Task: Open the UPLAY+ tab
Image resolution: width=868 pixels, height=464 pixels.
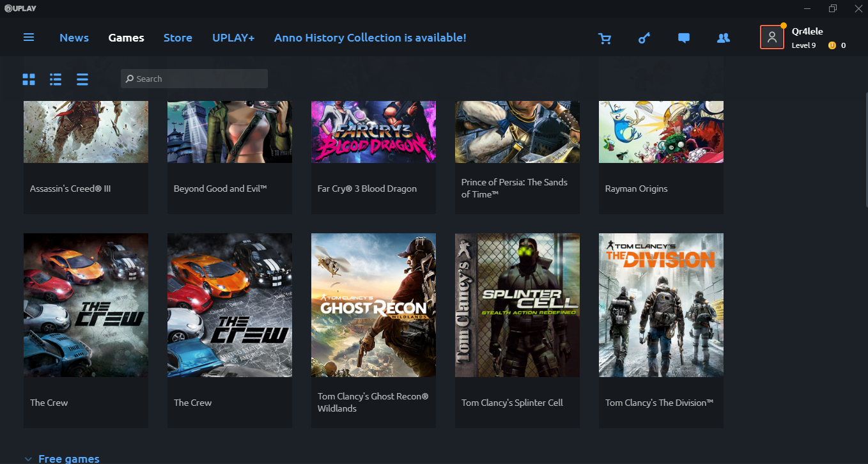Action: 233,38
